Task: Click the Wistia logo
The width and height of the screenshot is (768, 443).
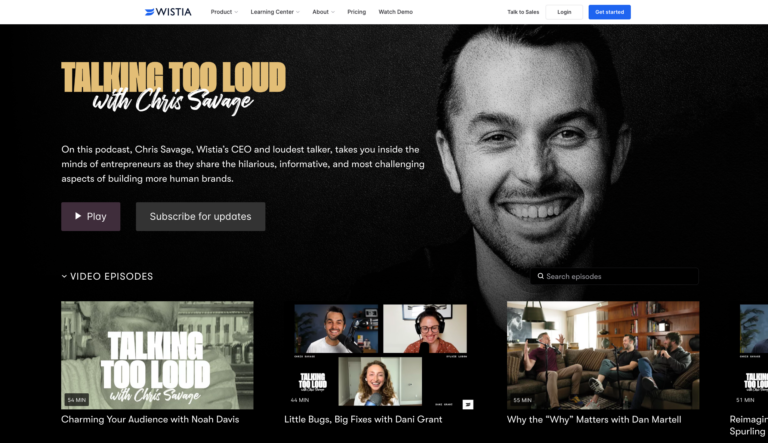Action: pos(168,12)
